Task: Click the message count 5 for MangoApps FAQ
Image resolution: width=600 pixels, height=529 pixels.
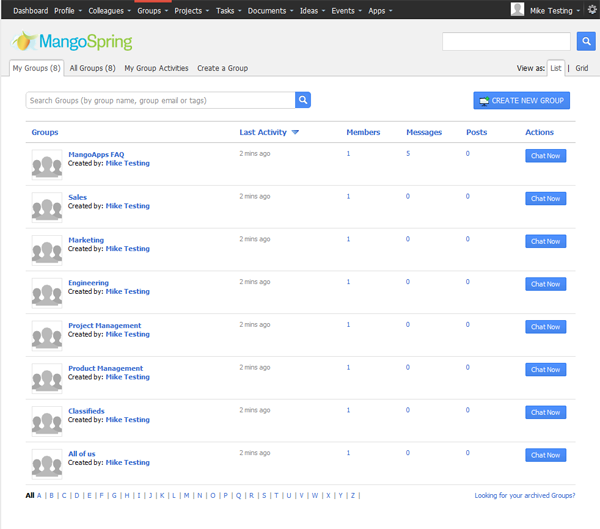Action: [x=408, y=153]
